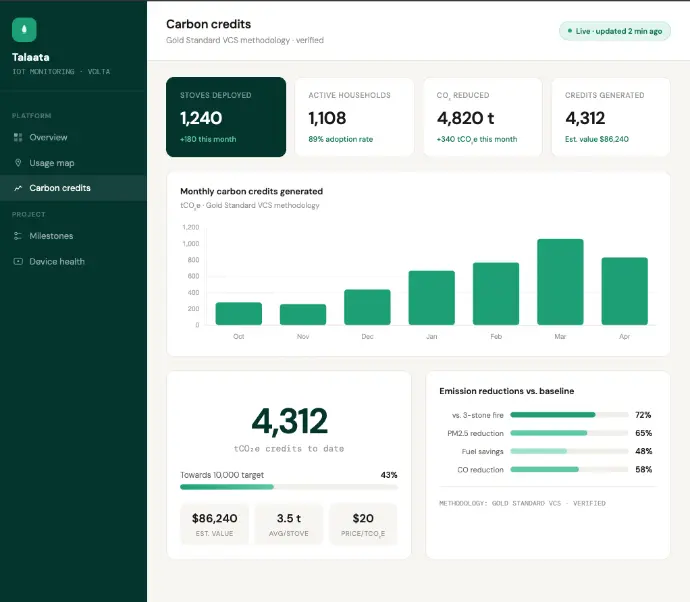The image size is (690, 602).
Task: Click the Credits Generated card
Action: tap(610, 117)
